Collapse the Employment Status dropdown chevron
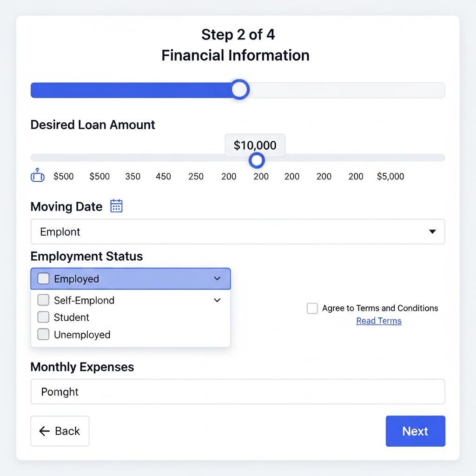476x476 pixels. pos(217,278)
